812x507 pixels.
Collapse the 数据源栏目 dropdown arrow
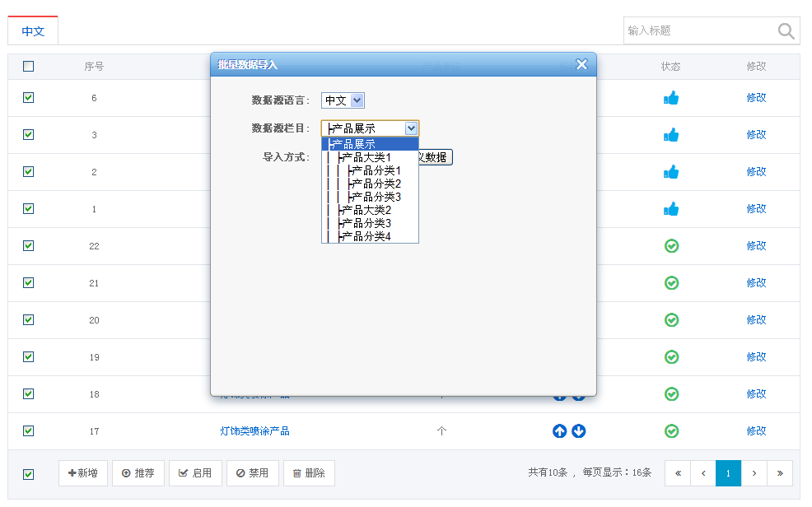coord(411,128)
